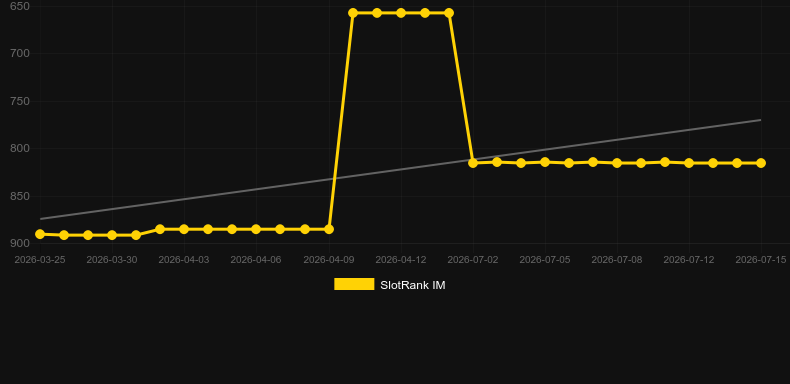
Task: Toggle the SlotRank IM yellow legend swatch
Action: (x=354, y=284)
